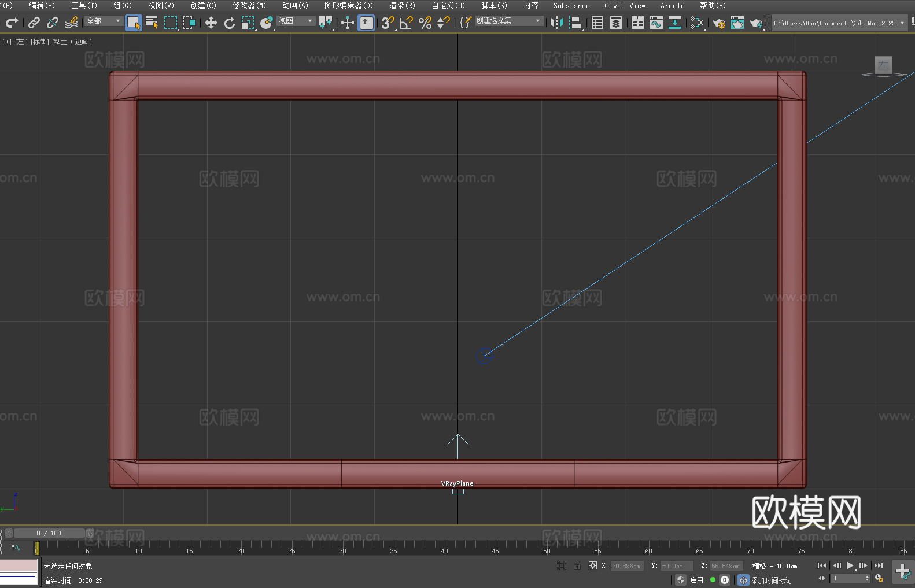This screenshot has height=588, width=915.
Task: Toggle the Window/Crossing selection mode
Action: pyautogui.click(x=189, y=23)
